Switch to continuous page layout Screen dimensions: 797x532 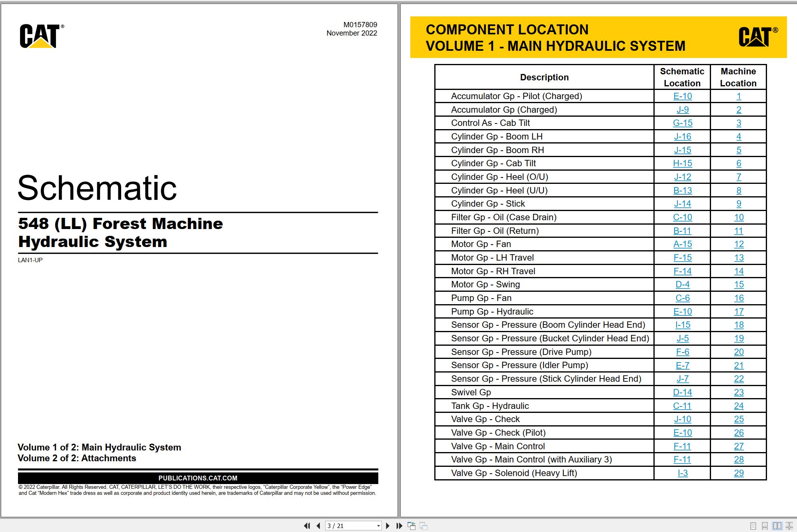coord(765,526)
